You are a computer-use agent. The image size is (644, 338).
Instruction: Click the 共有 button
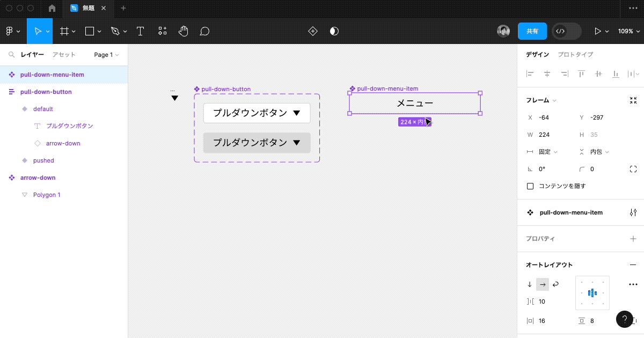[x=532, y=31]
